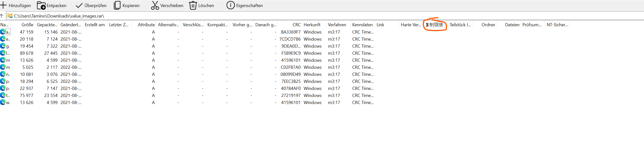Viewport: 644px width, 165px height.
Task: Select the file named 'n..'
Action: pyautogui.click(x=8, y=74)
